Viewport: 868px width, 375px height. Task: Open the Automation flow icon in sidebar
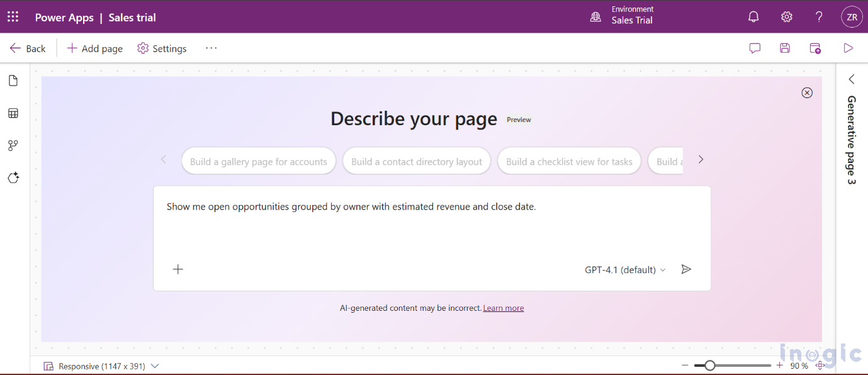pos(13,145)
